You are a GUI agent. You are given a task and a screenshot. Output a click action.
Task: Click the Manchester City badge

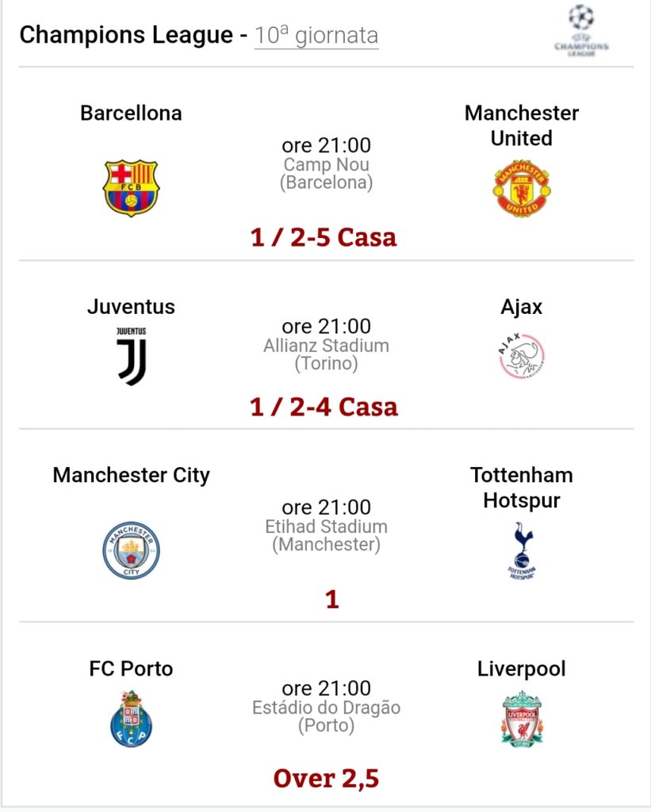131,550
